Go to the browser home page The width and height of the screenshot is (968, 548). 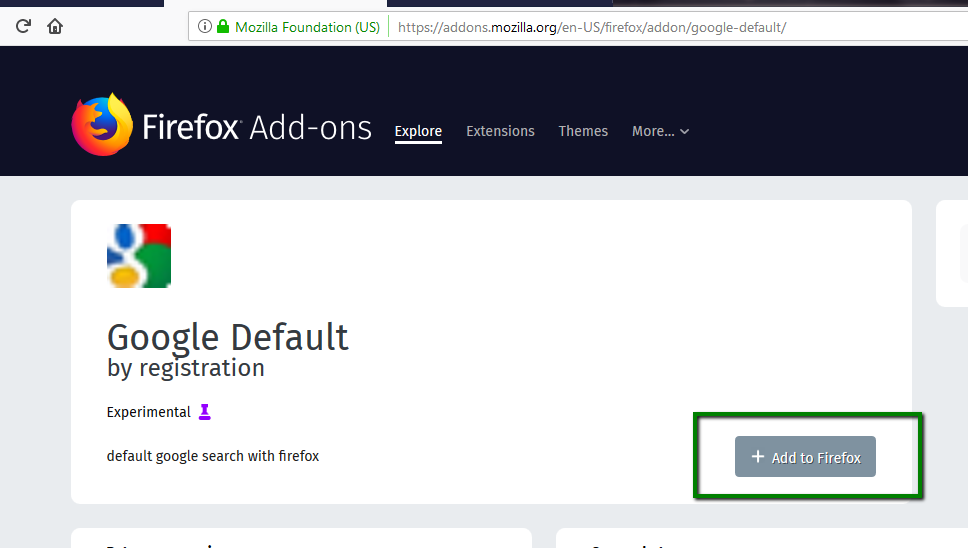(55, 27)
